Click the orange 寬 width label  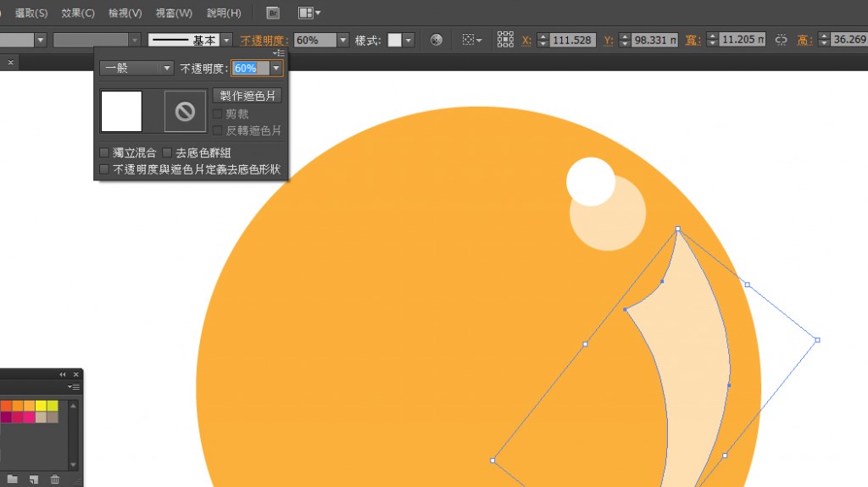point(693,41)
